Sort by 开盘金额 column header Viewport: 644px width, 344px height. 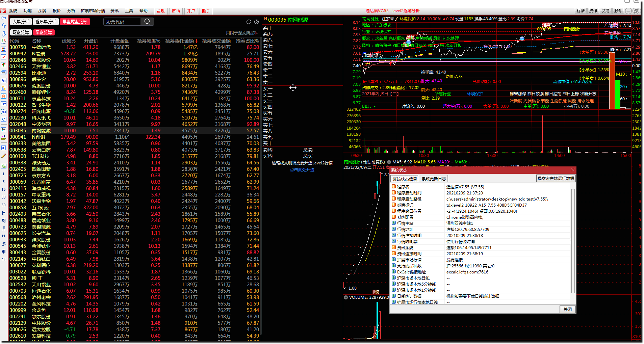coord(120,41)
